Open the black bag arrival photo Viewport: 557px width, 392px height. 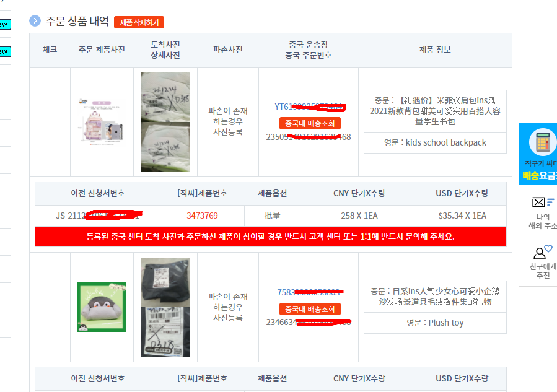click(x=165, y=282)
